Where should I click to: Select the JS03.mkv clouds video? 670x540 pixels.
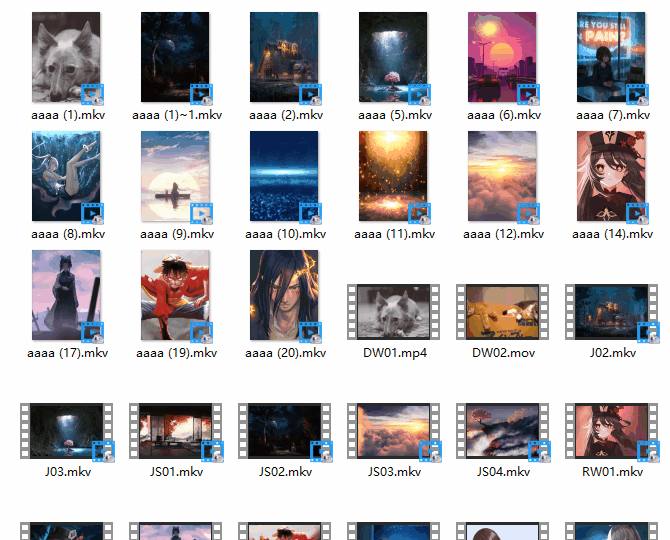(394, 431)
